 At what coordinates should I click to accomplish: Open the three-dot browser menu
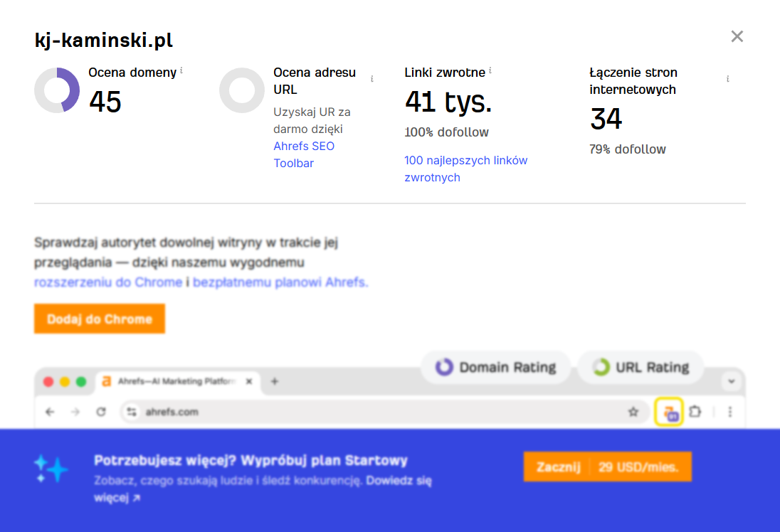point(729,412)
